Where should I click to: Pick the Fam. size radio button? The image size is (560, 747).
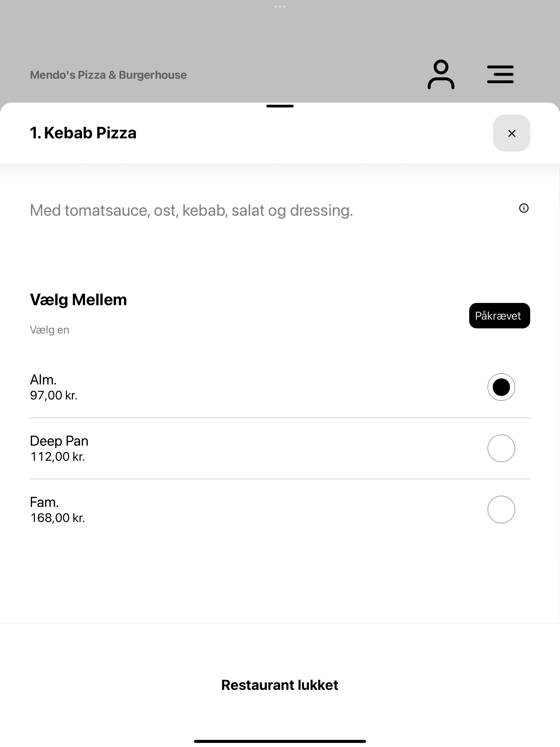501,510
